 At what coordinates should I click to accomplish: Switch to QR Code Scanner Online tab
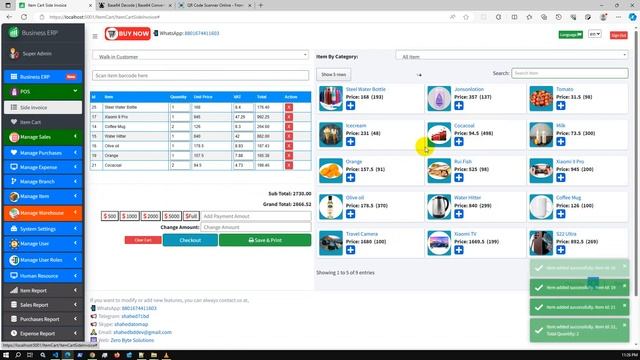click(x=215, y=5)
